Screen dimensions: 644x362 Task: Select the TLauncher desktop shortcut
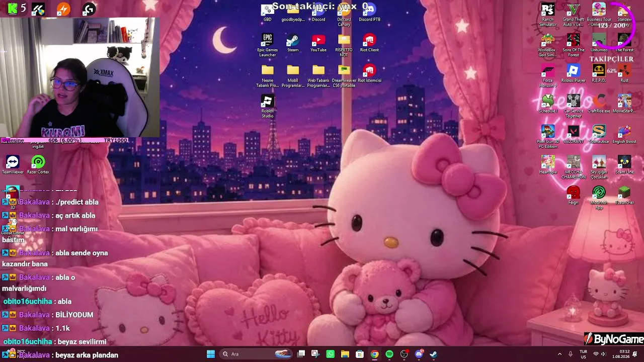click(624, 196)
